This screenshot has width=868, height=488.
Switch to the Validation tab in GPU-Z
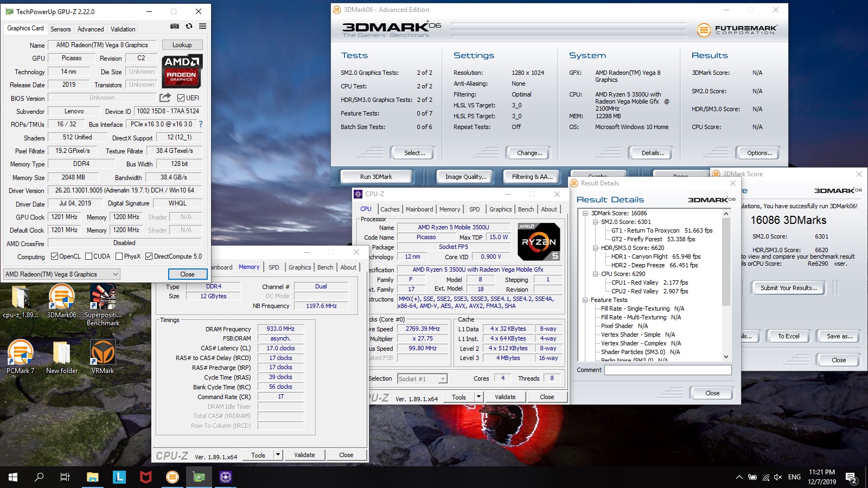[x=123, y=29]
